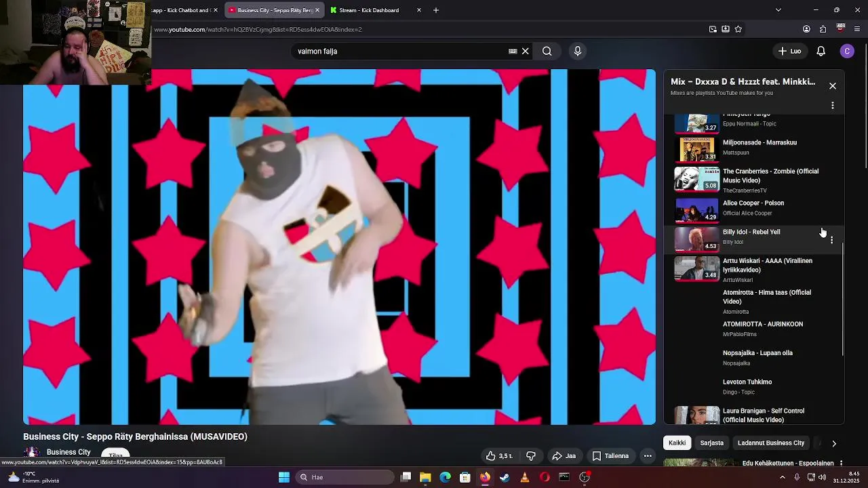Open Microsoft Edge from the taskbar
868x488 pixels.
click(445, 477)
